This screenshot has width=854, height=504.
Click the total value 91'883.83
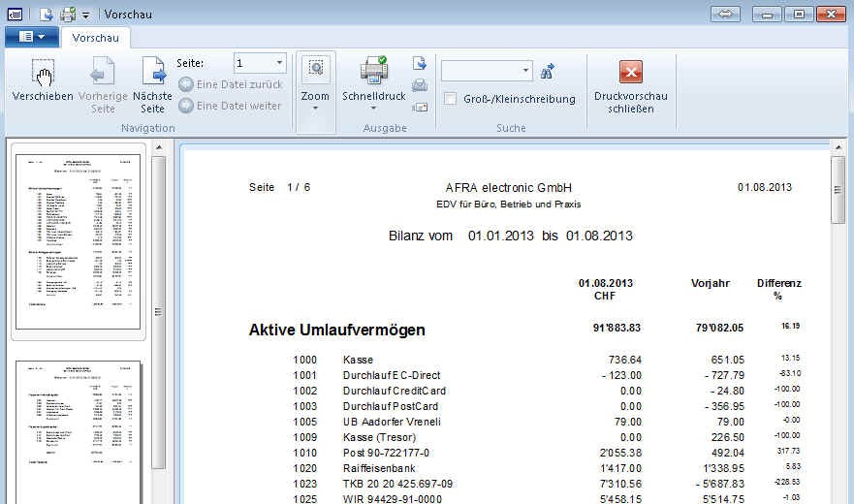617,328
